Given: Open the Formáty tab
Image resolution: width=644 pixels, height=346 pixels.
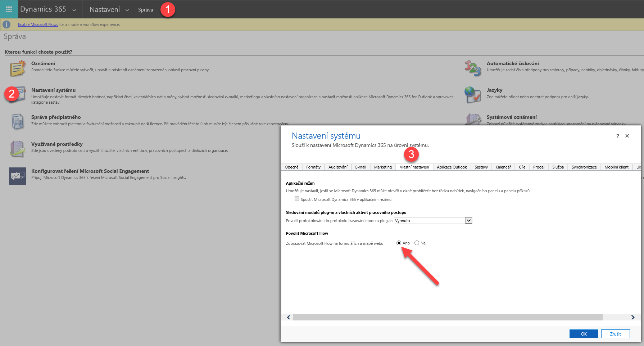Looking at the screenshot, I should coord(313,167).
